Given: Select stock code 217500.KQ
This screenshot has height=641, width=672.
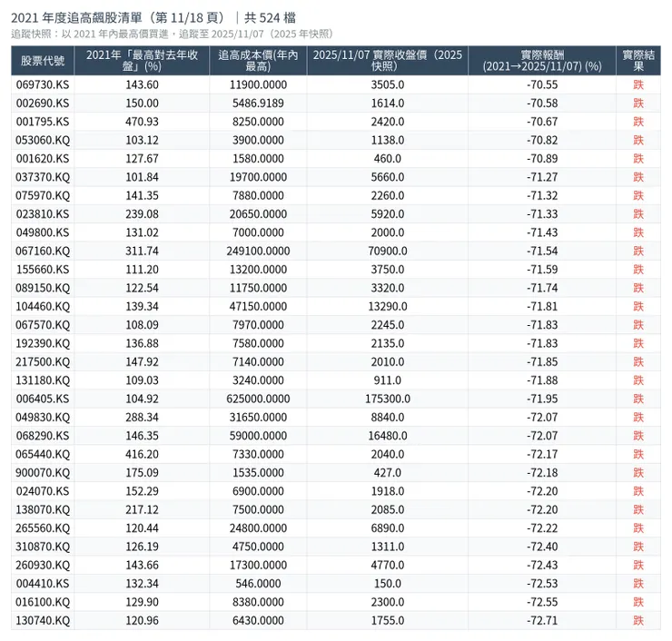Looking at the screenshot, I should [x=43, y=361].
